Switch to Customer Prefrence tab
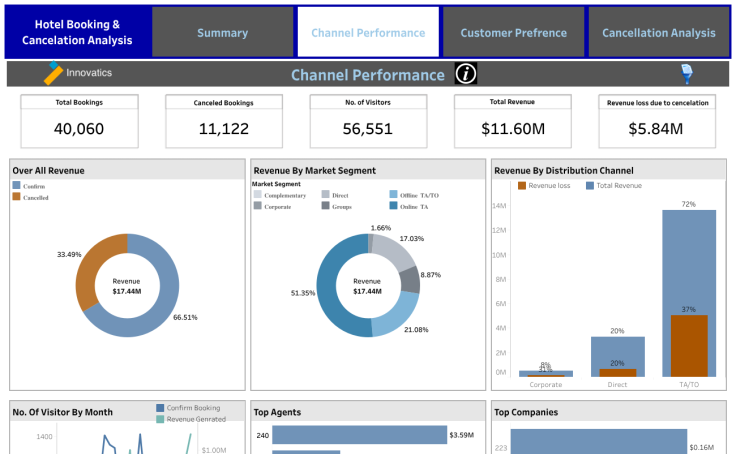This screenshot has height=454, width=736. [x=513, y=33]
